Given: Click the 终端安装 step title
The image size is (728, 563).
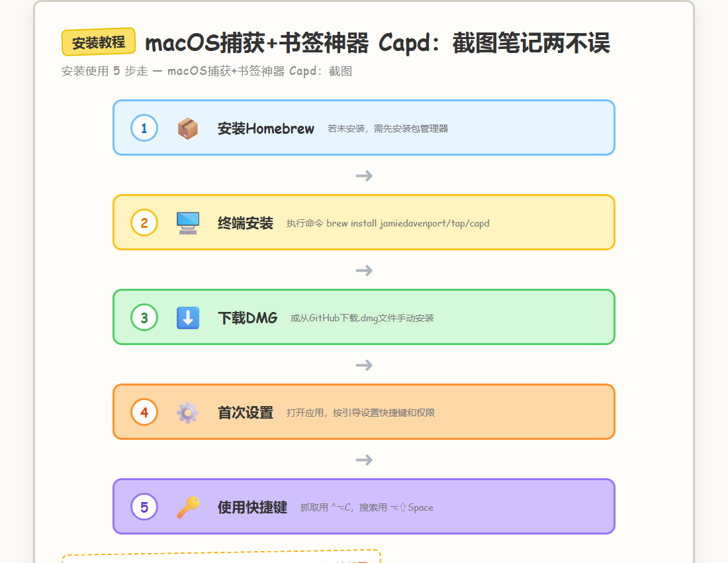Looking at the screenshot, I should pyautogui.click(x=246, y=223).
